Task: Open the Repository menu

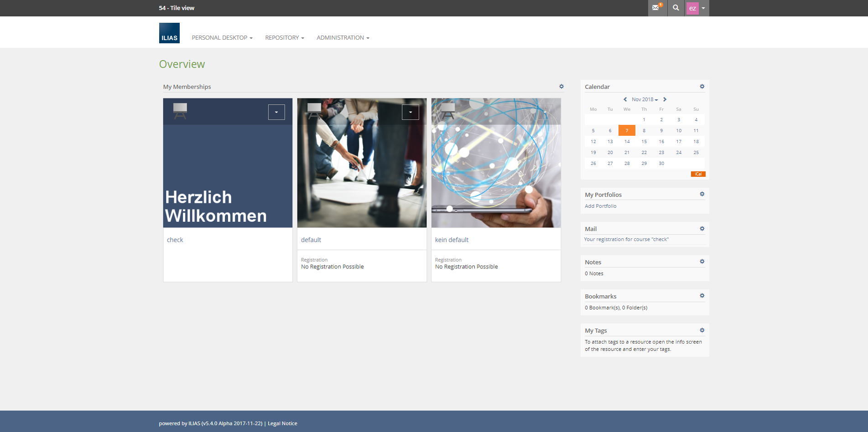Action: click(285, 38)
